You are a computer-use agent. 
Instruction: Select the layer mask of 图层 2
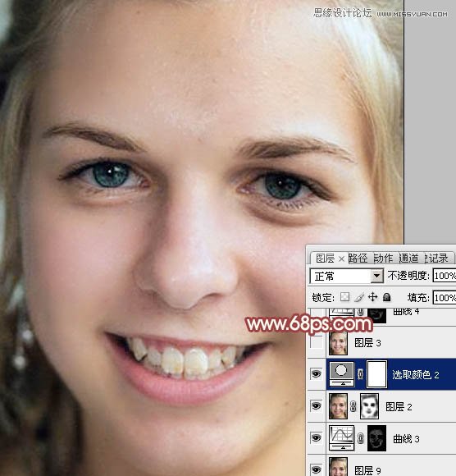click(370, 406)
